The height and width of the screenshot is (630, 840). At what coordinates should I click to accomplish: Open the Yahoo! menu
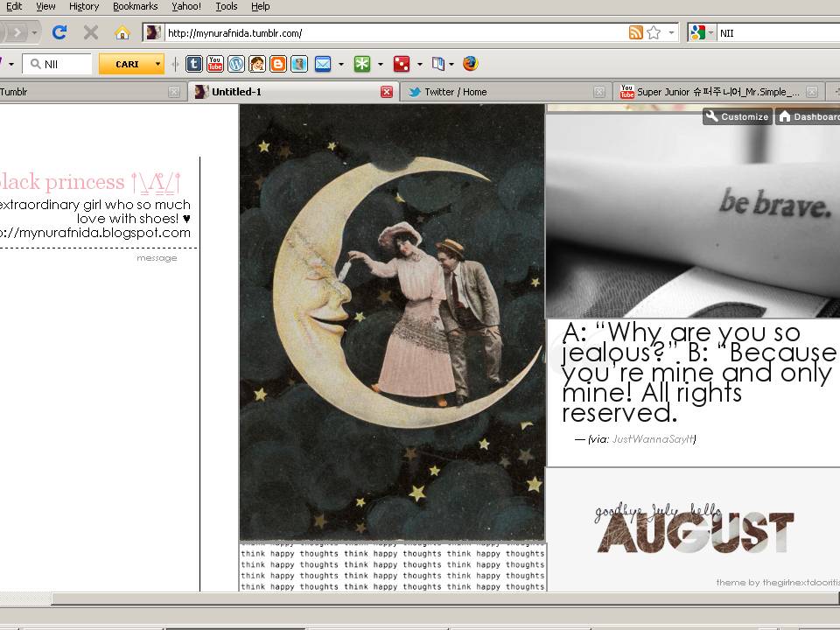(185, 6)
